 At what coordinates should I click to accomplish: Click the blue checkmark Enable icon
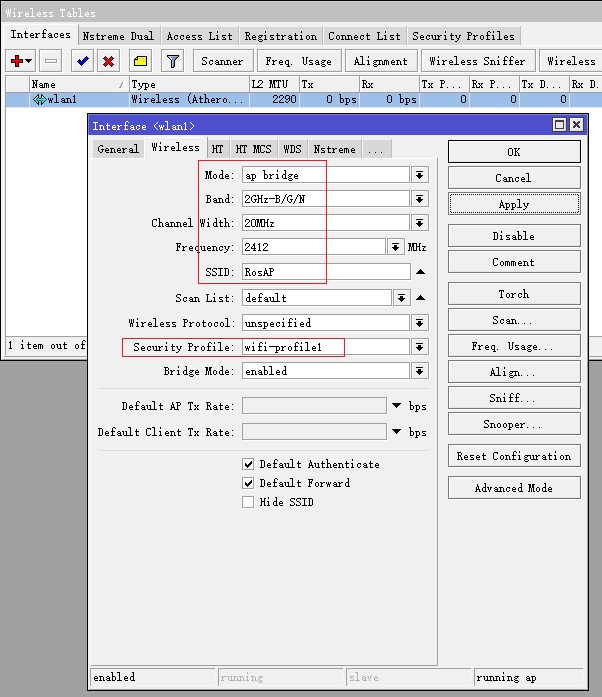(83, 61)
